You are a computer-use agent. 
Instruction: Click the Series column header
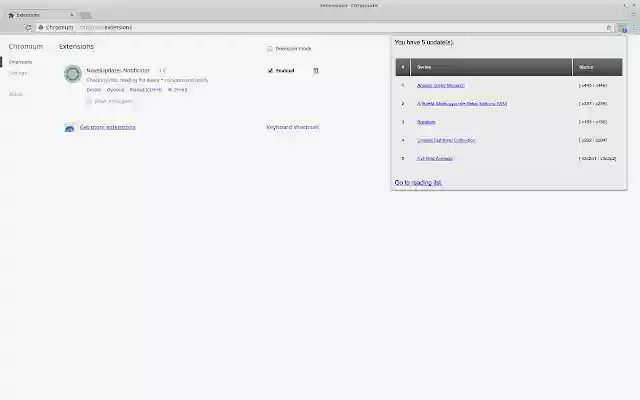click(491, 67)
